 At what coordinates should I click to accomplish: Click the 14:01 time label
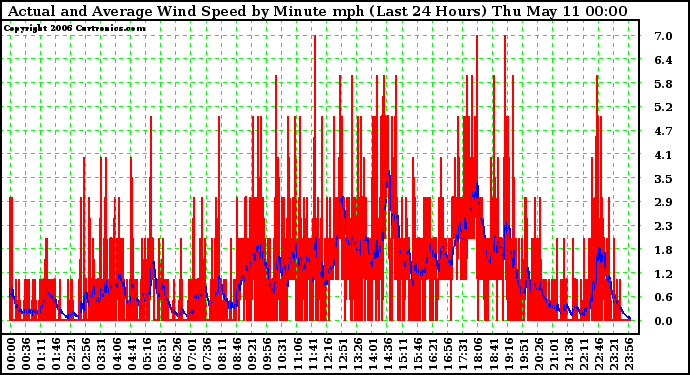(x=372, y=353)
